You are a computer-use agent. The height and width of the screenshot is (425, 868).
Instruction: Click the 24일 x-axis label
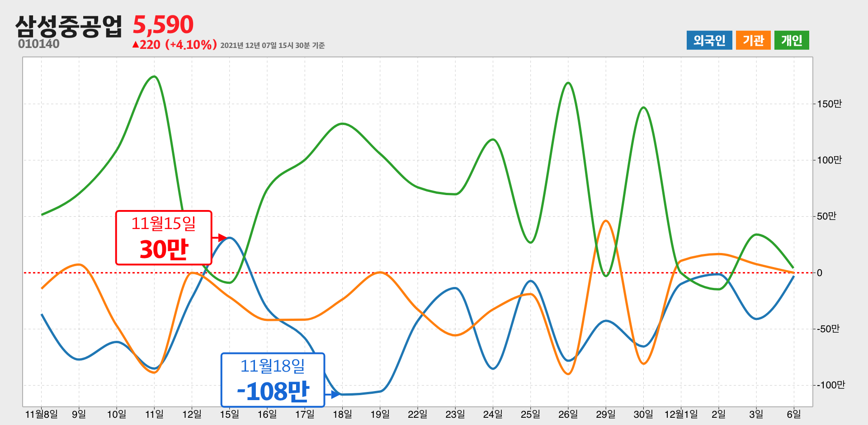[493, 414]
